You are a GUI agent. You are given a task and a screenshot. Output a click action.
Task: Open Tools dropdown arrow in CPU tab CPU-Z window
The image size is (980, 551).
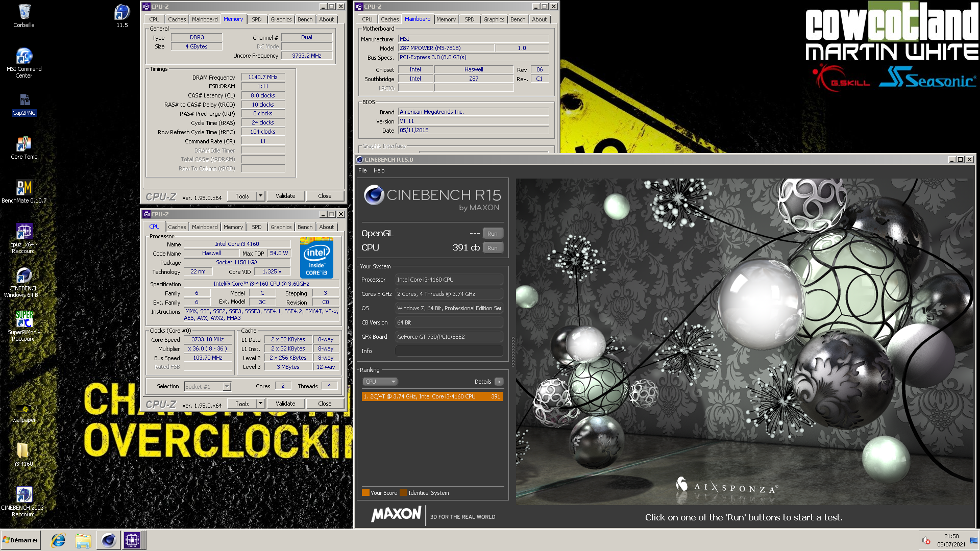pos(260,404)
